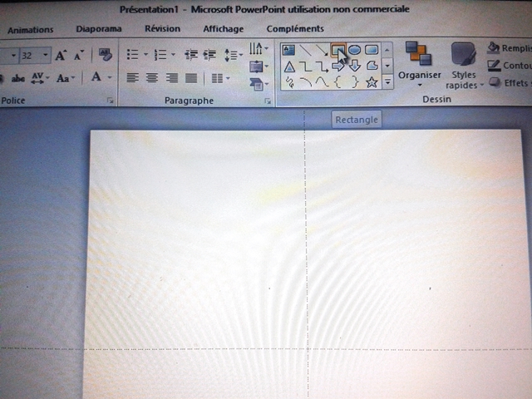Click the clear formatting icon
Viewport: 532px width, 399px height.
tap(105, 55)
